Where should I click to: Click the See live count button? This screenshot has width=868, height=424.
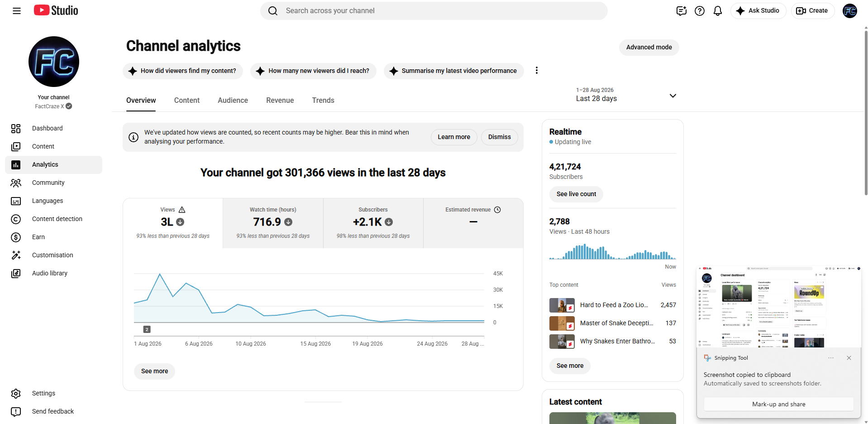(576, 194)
